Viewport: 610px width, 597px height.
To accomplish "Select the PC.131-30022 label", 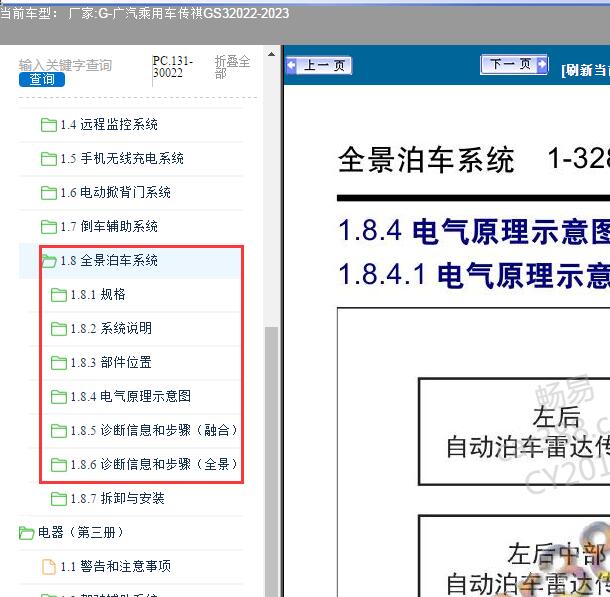I will click(172, 67).
